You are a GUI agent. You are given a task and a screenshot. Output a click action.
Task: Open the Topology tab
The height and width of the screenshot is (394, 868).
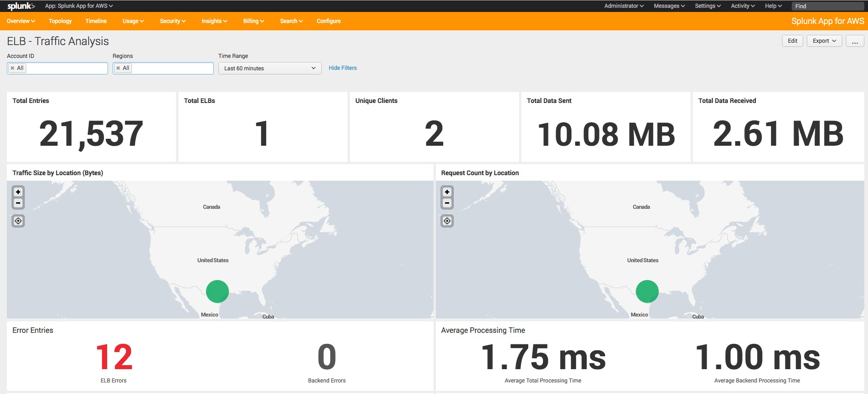(x=60, y=21)
